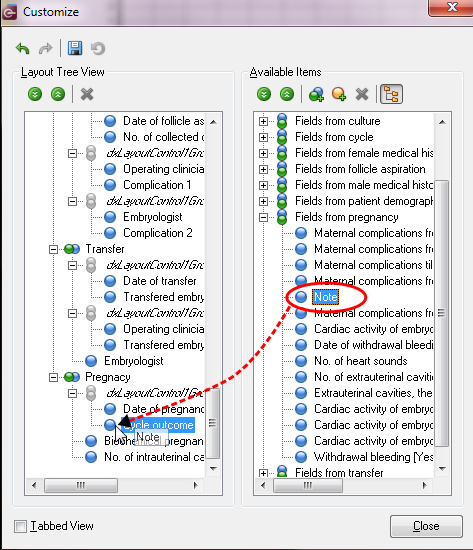Collapse the Transfer group node
The image size is (473, 550).
click(x=53, y=249)
